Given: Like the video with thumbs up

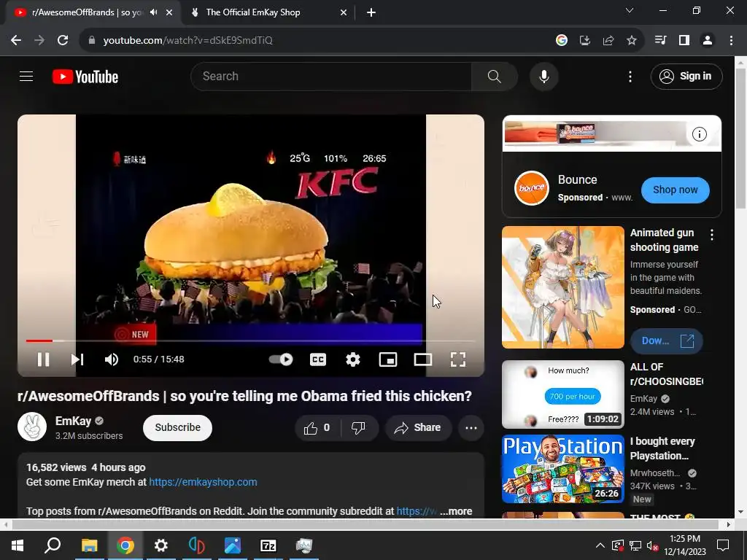Looking at the screenshot, I should (x=317, y=427).
